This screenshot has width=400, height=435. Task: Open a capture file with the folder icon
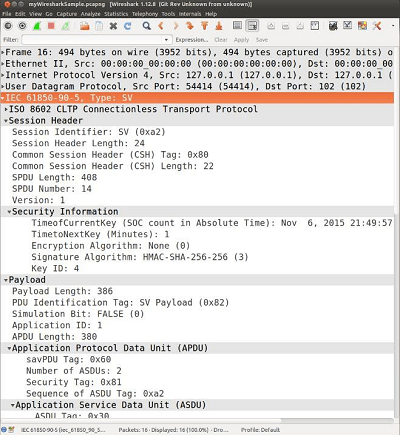(85, 26)
